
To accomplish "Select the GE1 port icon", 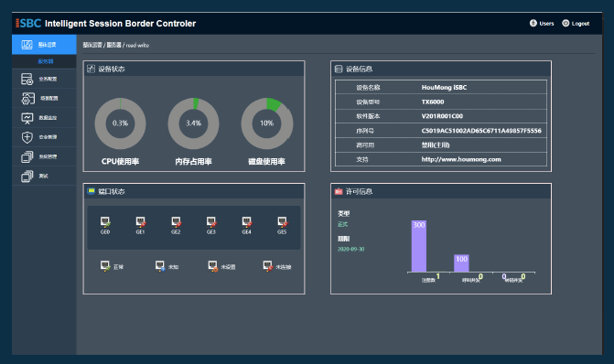I will (141, 222).
